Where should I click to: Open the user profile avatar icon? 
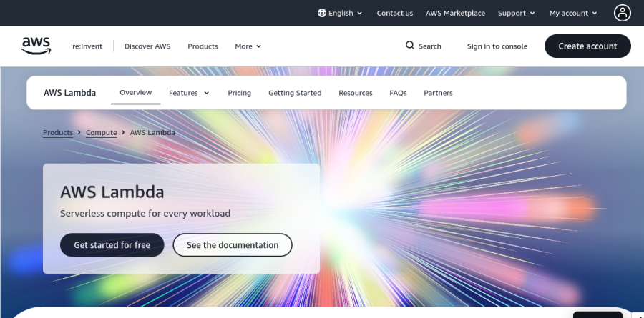[623, 13]
